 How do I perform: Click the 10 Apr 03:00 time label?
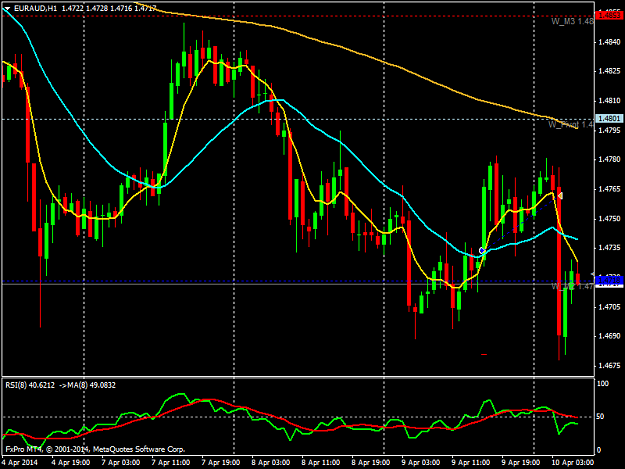pyautogui.click(x=573, y=463)
